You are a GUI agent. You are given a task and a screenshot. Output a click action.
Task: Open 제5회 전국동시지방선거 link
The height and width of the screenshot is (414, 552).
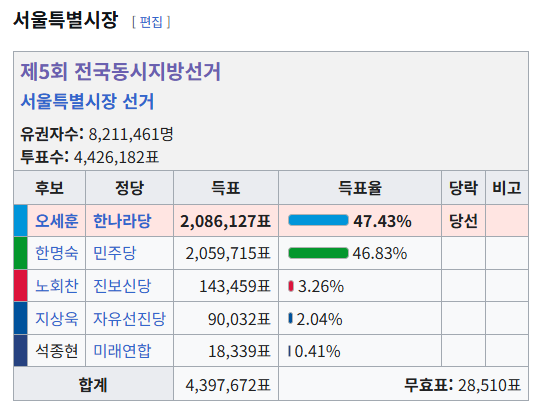(120, 72)
